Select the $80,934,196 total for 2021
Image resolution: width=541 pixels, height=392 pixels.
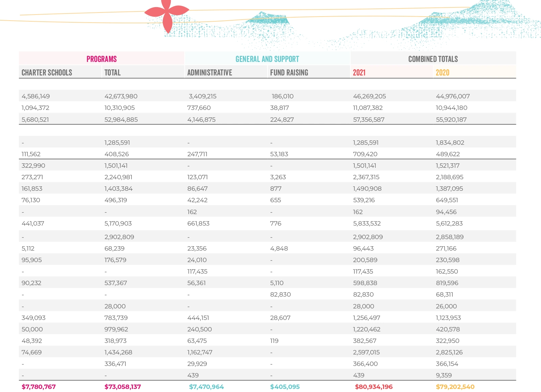tap(374, 387)
